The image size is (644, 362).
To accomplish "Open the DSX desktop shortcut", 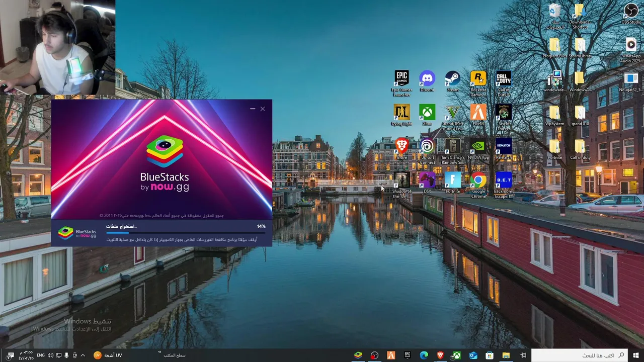I will pyautogui.click(x=427, y=183).
